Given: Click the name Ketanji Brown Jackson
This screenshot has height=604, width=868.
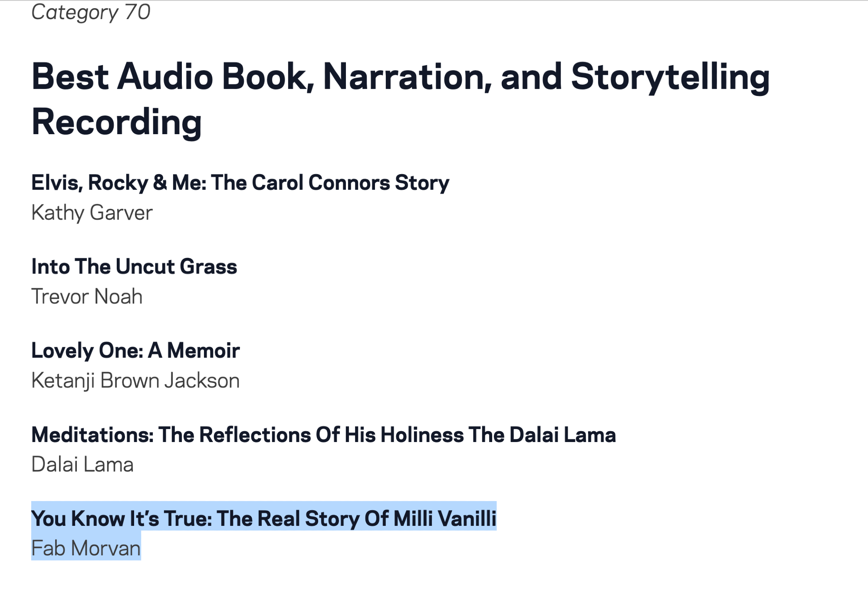Looking at the screenshot, I should (135, 380).
